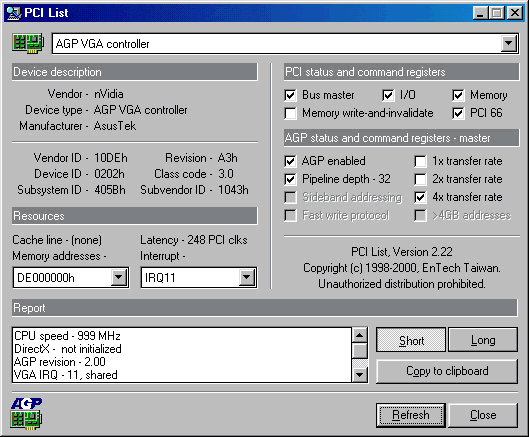Image resolution: width=529 pixels, height=437 pixels.
Task: Click the Subvendor ID value '1043h'
Action: pyautogui.click(x=233, y=190)
